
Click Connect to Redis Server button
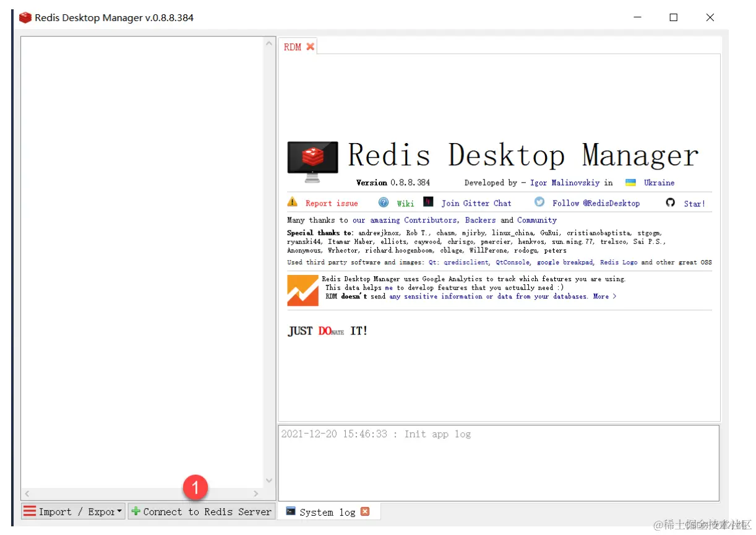202,511
